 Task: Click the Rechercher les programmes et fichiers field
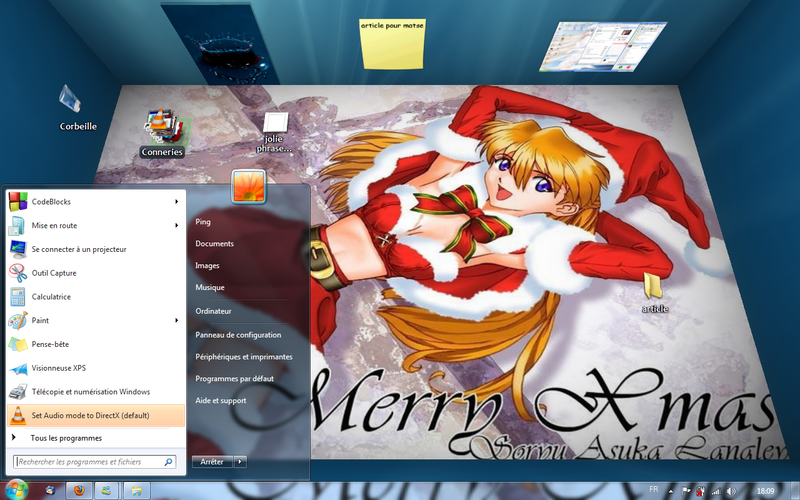[94, 462]
